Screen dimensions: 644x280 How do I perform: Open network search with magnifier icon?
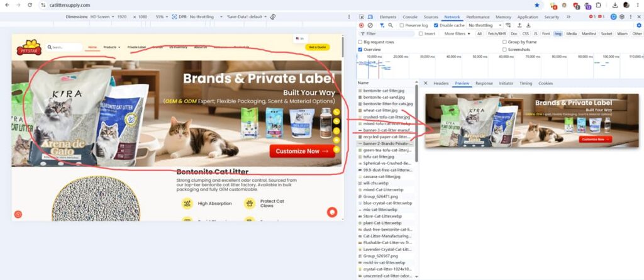[391, 25]
